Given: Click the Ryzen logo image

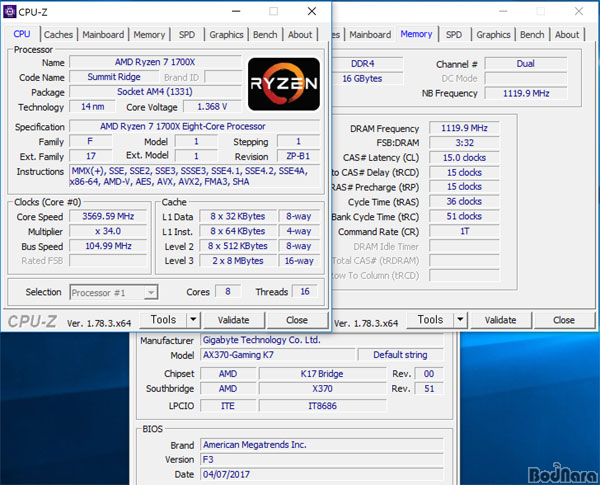Looking at the screenshot, I should pyautogui.click(x=284, y=84).
